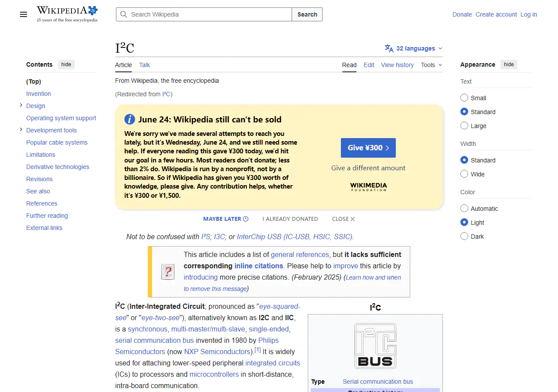
Task: Go to Limitations section in contents
Action: coord(41,155)
